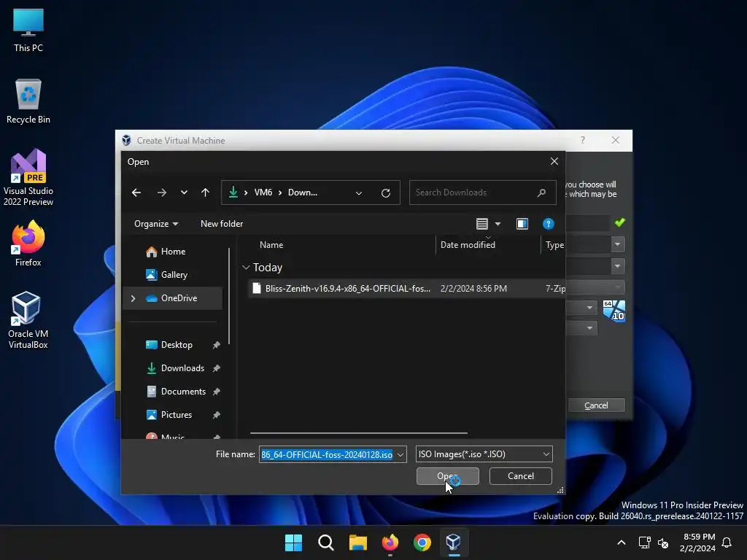Open Oracle VM VirtualBox desktop shortcut
This screenshot has width=747, height=560.
pyautogui.click(x=28, y=321)
